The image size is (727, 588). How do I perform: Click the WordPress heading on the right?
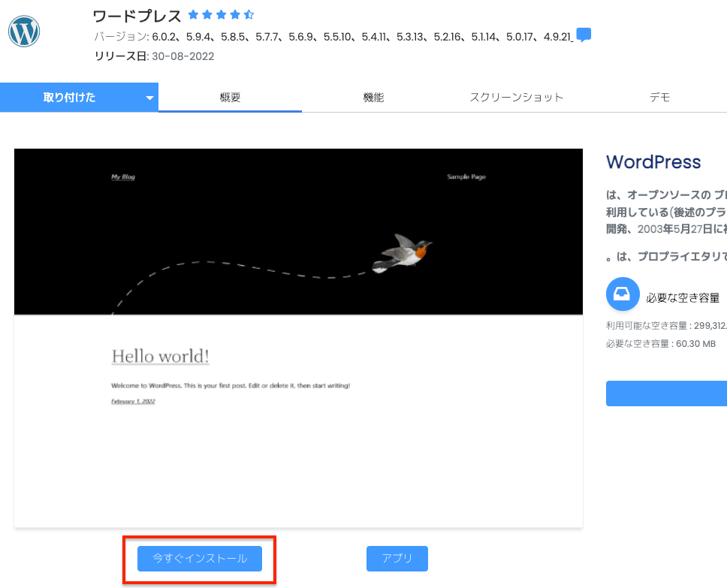pos(653,162)
